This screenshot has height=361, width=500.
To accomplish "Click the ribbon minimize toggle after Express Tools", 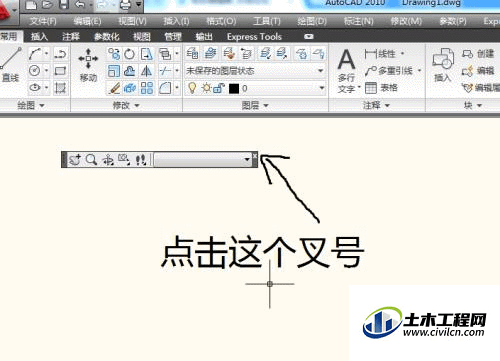I will click(x=309, y=36).
